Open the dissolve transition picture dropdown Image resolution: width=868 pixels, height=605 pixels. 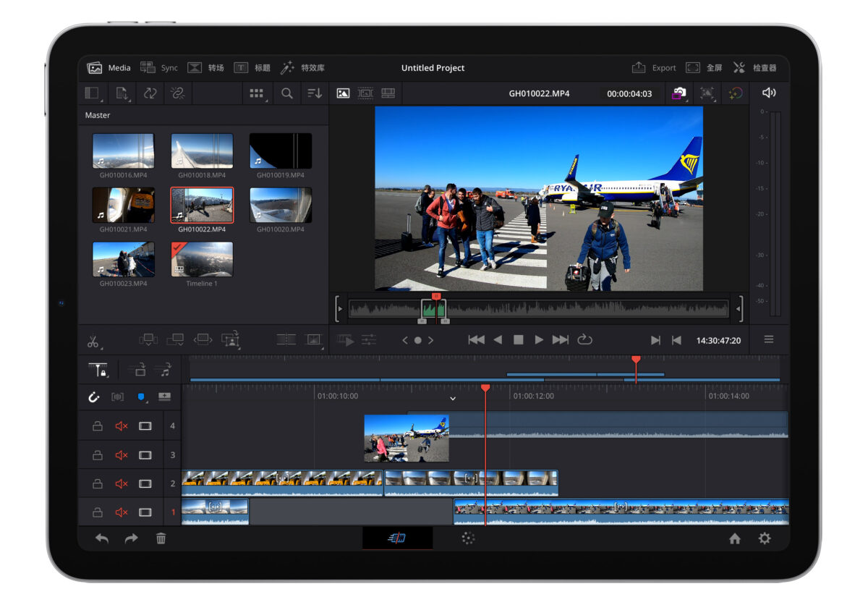[x=314, y=339]
